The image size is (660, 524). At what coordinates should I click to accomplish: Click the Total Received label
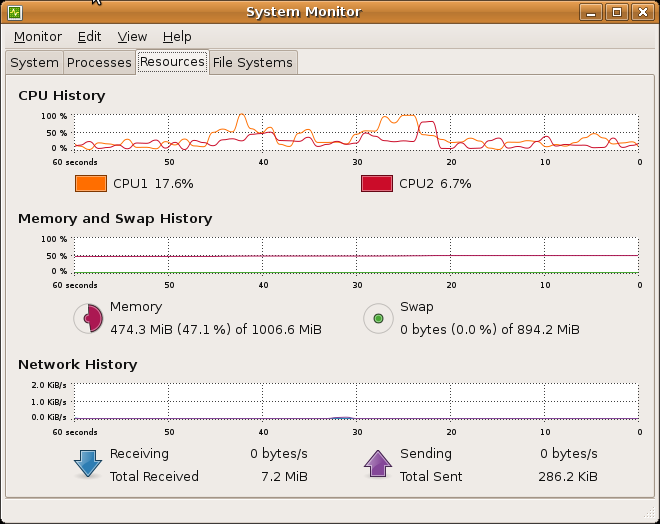(154, 476)
